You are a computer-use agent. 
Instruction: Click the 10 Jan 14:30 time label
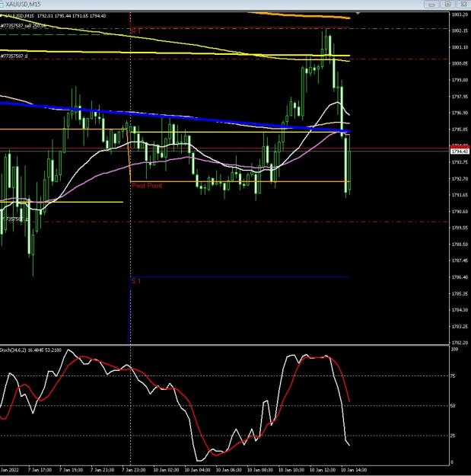tap(354, 470)
